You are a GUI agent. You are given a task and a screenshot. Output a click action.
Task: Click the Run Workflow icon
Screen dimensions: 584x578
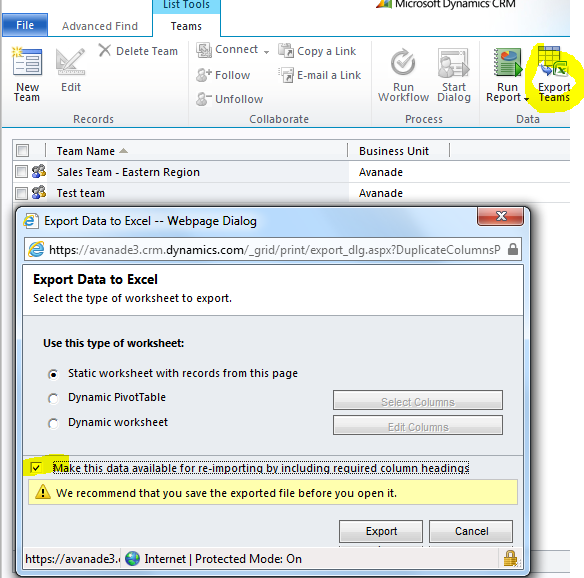(403, 63)
